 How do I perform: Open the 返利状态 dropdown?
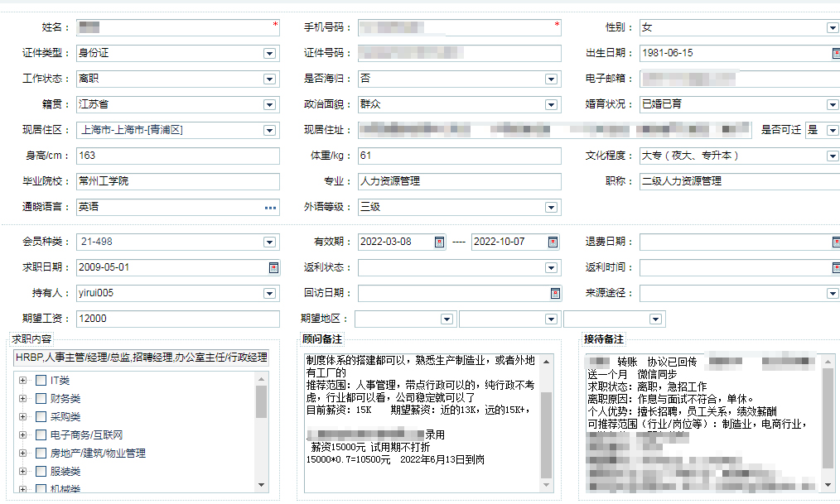[x=551, y=268]
